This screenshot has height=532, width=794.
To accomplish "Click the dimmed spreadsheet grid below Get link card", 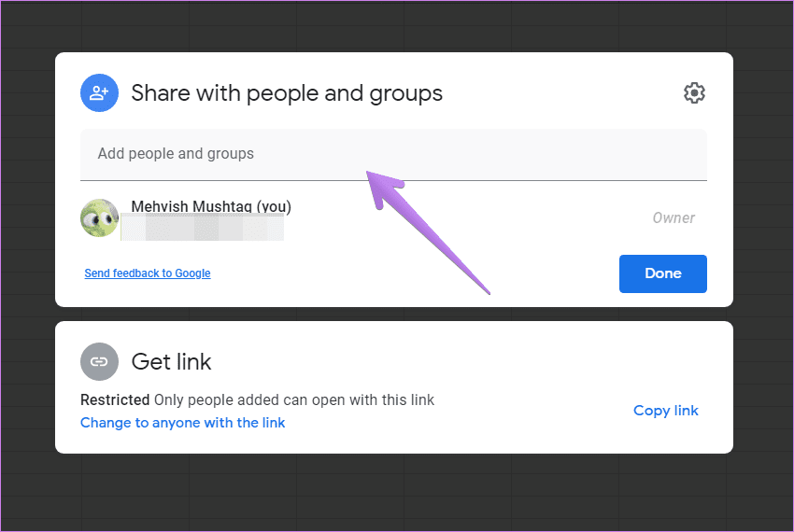I will tap(397, 492).
